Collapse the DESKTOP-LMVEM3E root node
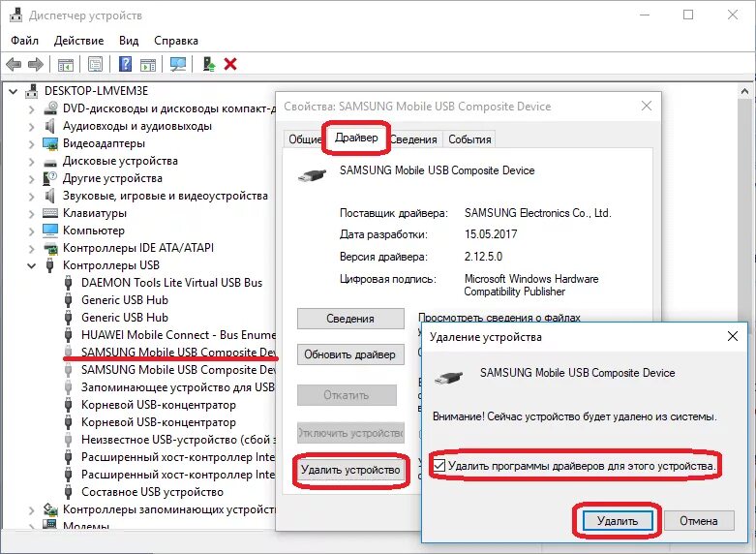 (x=13, y=91)
